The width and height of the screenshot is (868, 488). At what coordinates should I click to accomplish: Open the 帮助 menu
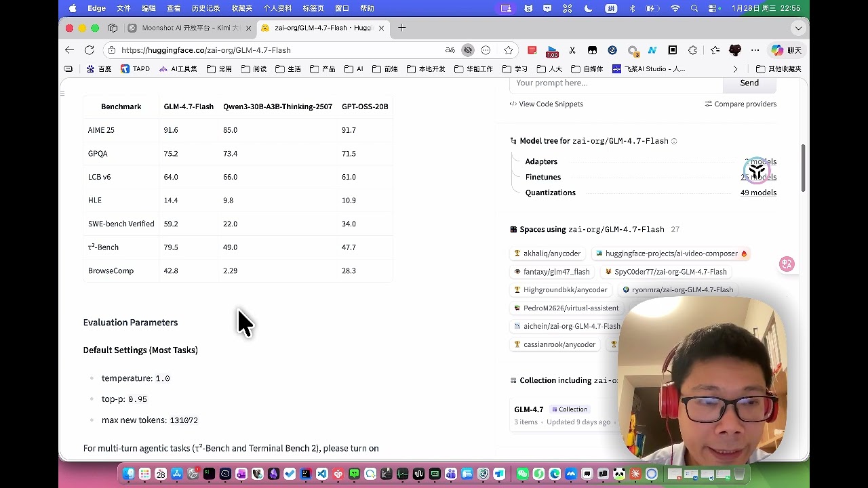[367, 8]
